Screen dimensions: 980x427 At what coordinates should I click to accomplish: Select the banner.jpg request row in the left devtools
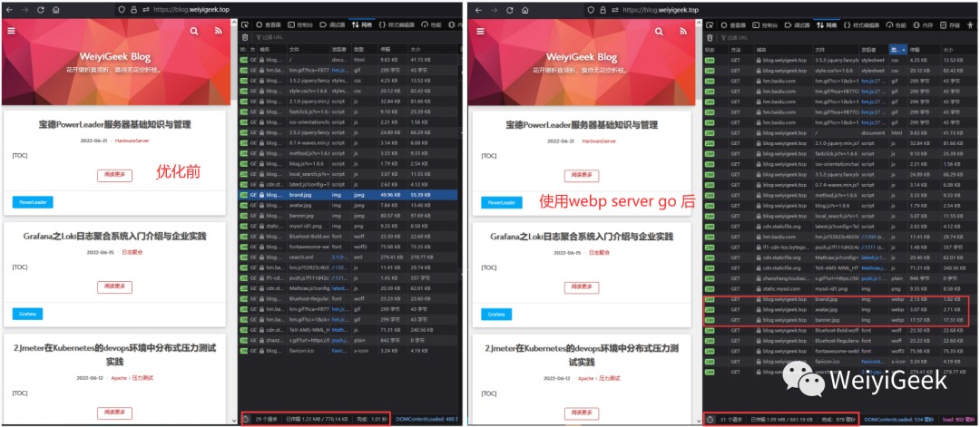[x=348, y=216]
